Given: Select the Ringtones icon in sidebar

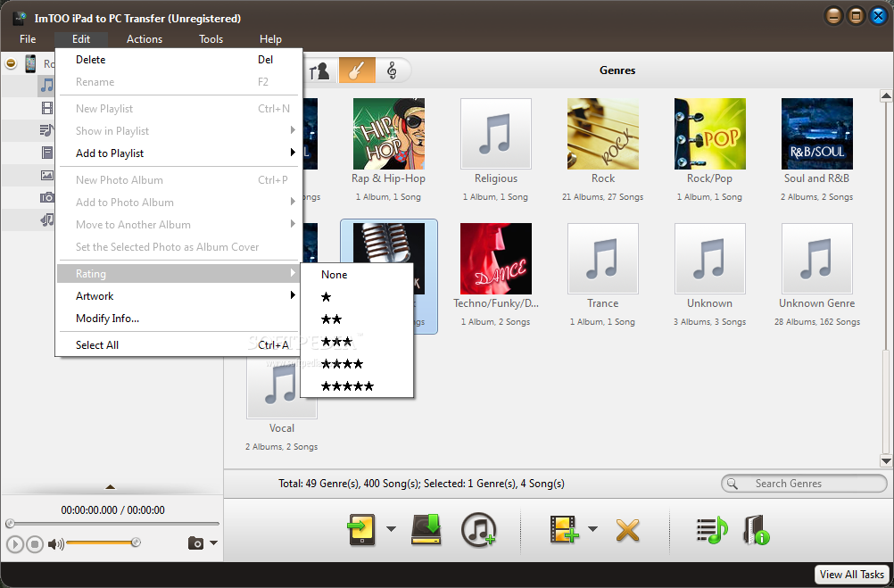Looking at the screenshot, I should click(47, 219).
